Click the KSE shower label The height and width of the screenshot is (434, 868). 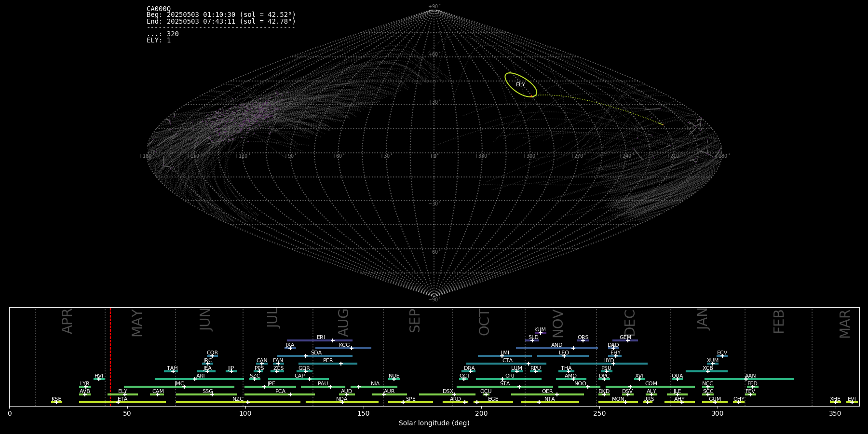(56, 399)
